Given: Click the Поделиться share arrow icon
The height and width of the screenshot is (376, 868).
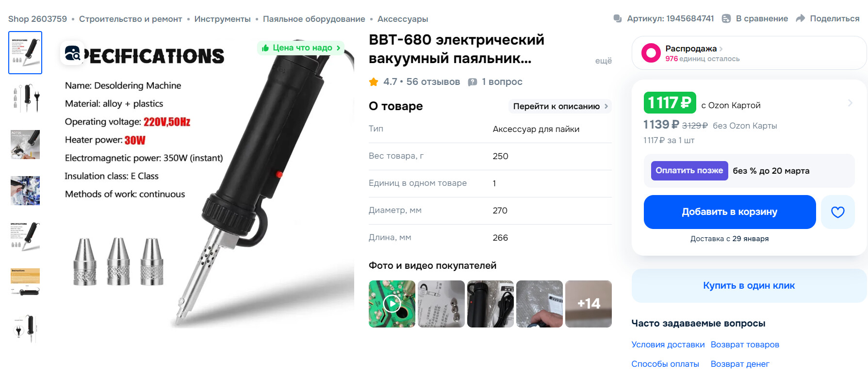Looking at the screenshot, I should point(801,18).
